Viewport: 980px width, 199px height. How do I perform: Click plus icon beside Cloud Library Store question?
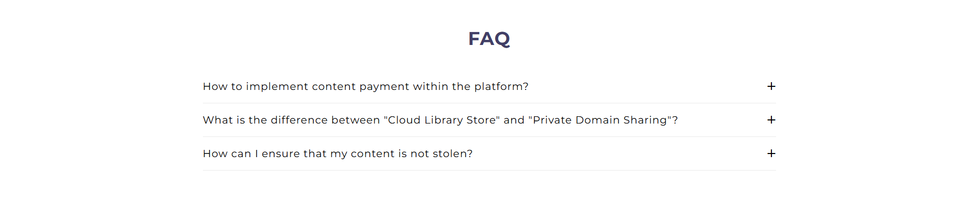[x=771, y=120]
